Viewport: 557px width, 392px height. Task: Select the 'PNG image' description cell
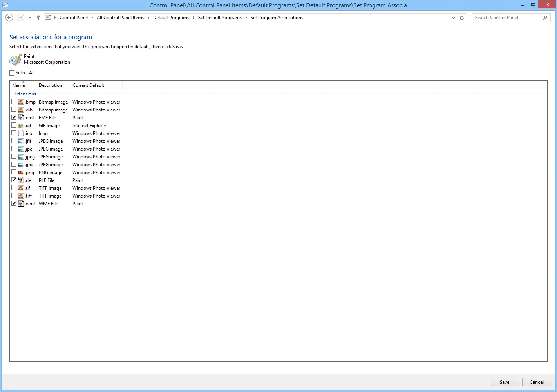51,173
